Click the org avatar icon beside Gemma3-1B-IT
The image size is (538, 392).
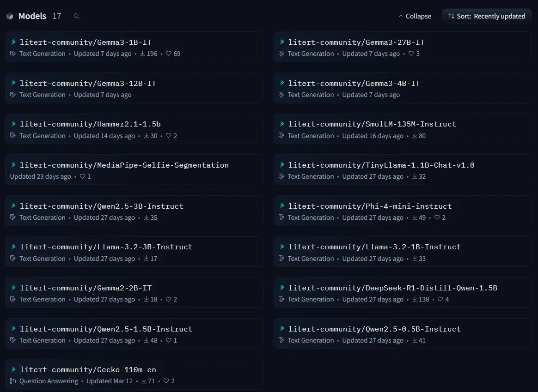click(x=13, y=42)
